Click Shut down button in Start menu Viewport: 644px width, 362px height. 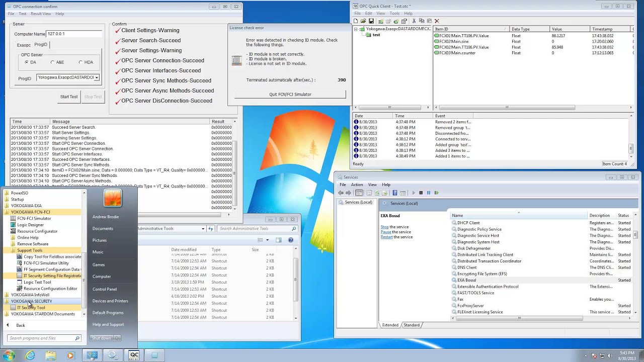pyautogui.click(x=102, y=338)
